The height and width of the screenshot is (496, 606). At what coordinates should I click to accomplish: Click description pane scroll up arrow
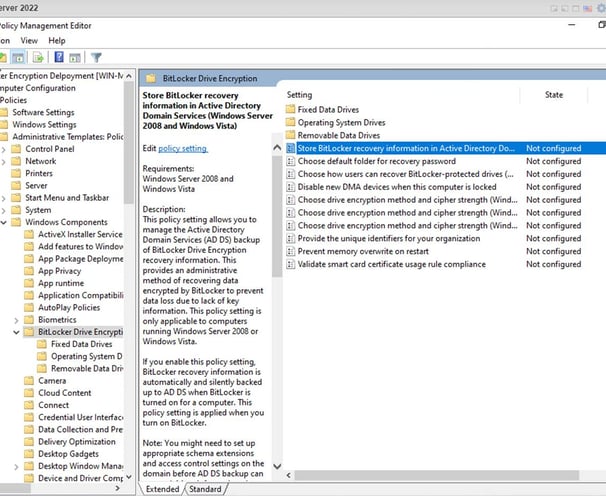[x=277, y=147]
